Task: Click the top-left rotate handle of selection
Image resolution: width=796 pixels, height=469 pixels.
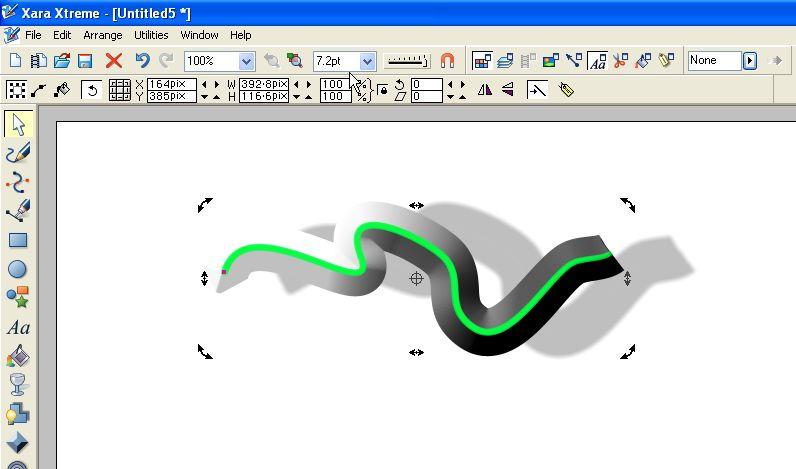Action: pos(205,205)
